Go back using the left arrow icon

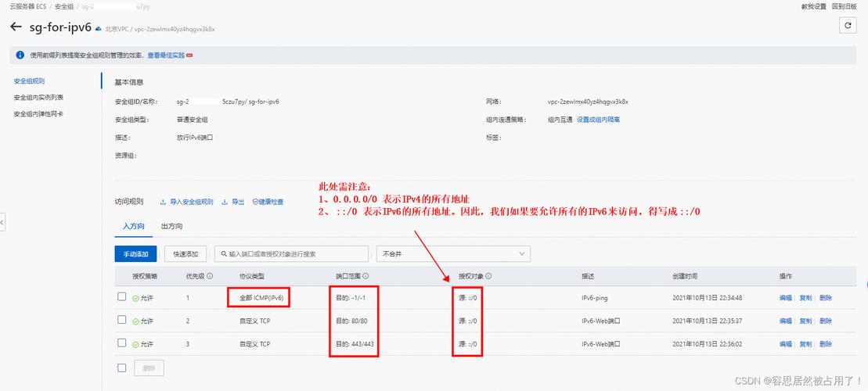[x=16, y=27]
